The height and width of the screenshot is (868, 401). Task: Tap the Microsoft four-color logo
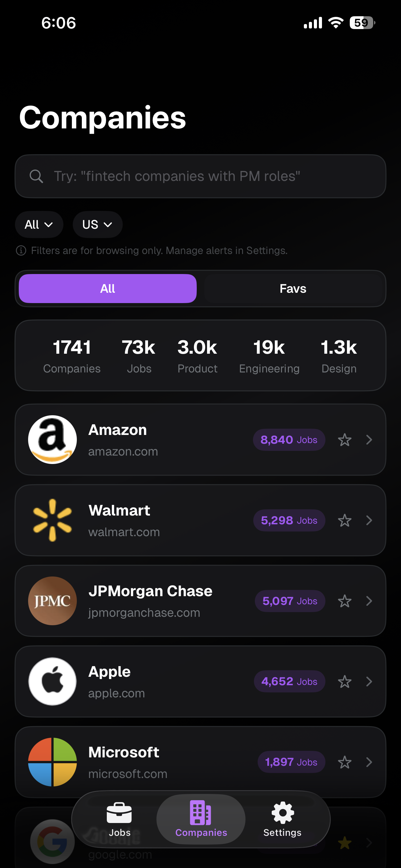[x=52, y=762]
